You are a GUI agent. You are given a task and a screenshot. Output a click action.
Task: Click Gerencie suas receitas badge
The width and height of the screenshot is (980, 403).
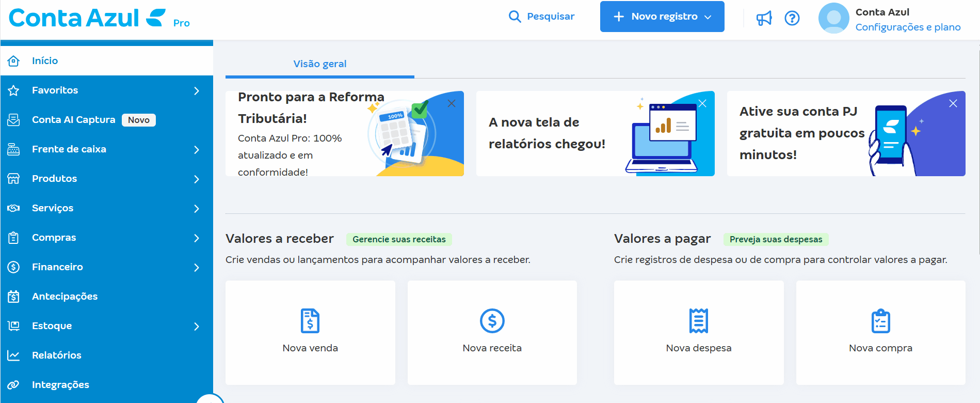coord(399,239)
